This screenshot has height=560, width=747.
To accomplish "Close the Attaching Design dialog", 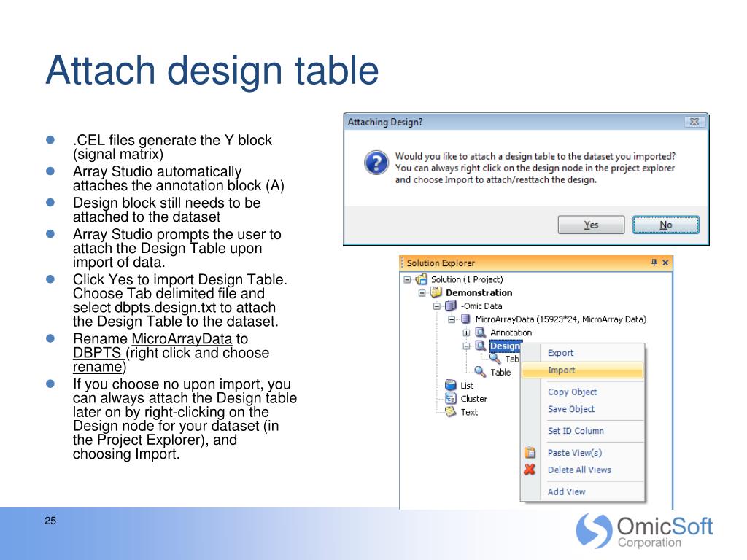I will tap(694, 122).
